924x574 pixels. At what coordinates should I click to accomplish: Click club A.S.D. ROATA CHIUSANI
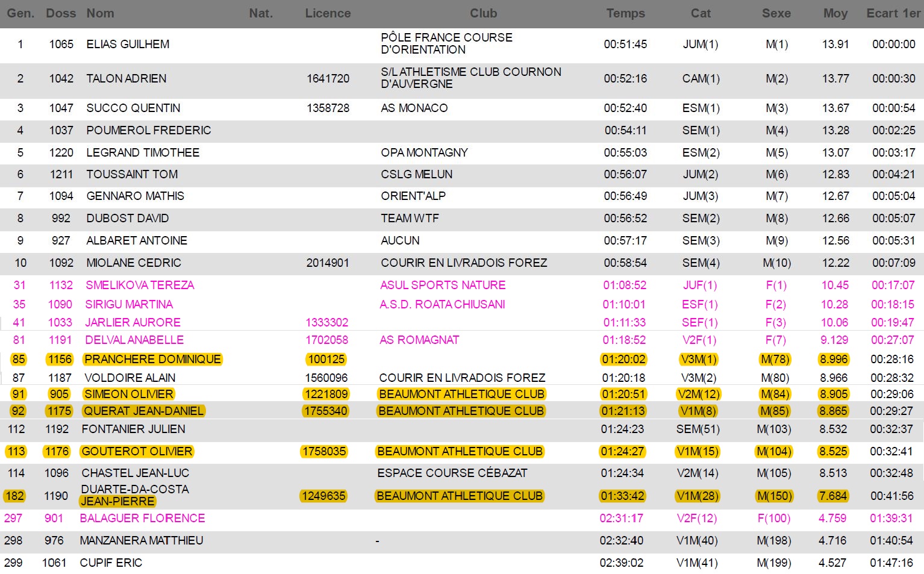[442, 304]
